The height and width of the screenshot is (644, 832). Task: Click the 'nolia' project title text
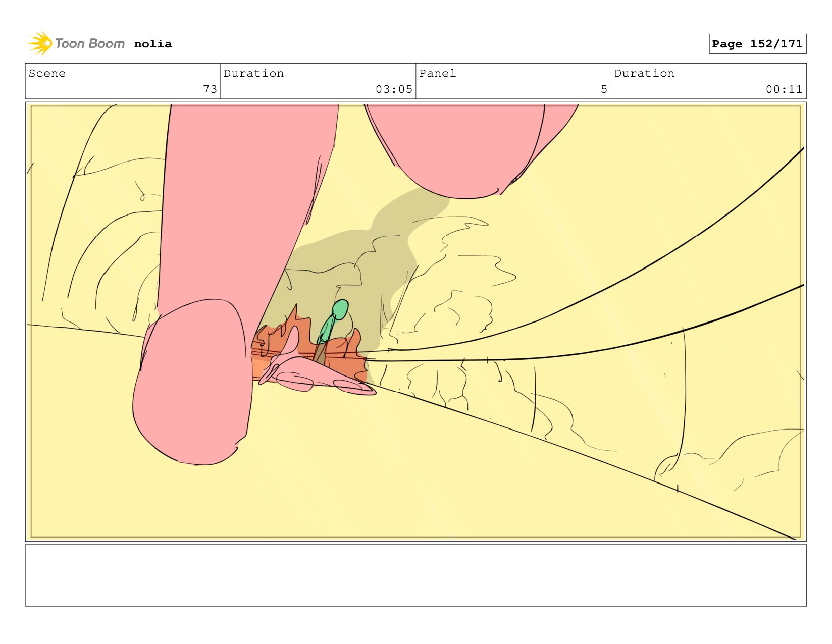coord(153,44)
